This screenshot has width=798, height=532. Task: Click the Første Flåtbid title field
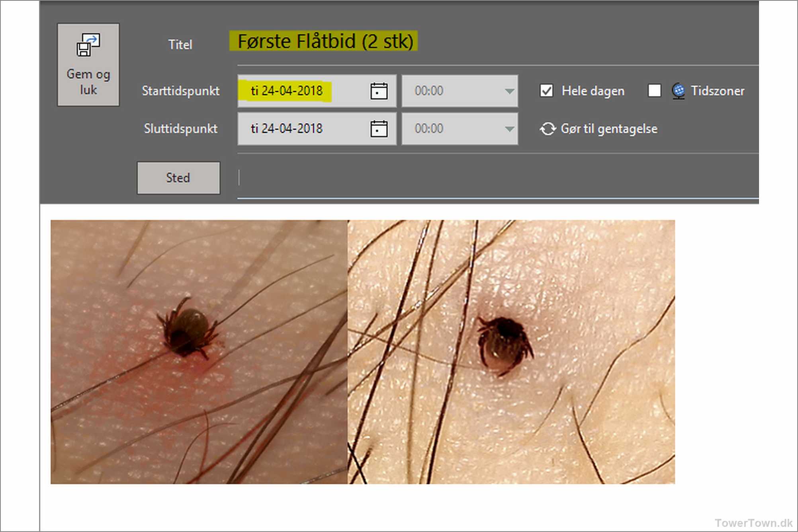pos(325,41)
